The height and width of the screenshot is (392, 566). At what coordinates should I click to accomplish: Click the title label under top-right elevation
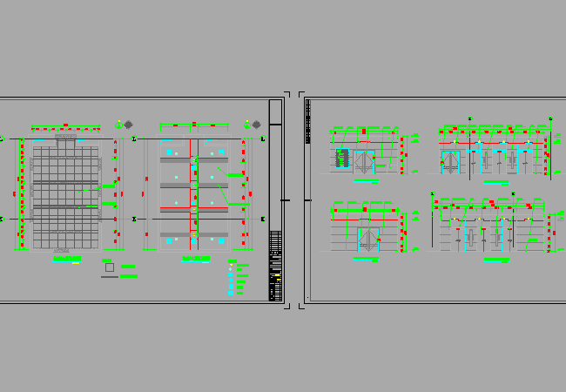click(496, 183)
